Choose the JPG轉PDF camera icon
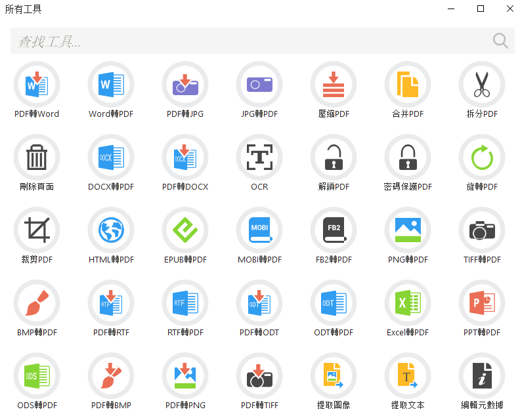Image resolution: width=520 pixels, height=420 pixels. click(259, 85)
